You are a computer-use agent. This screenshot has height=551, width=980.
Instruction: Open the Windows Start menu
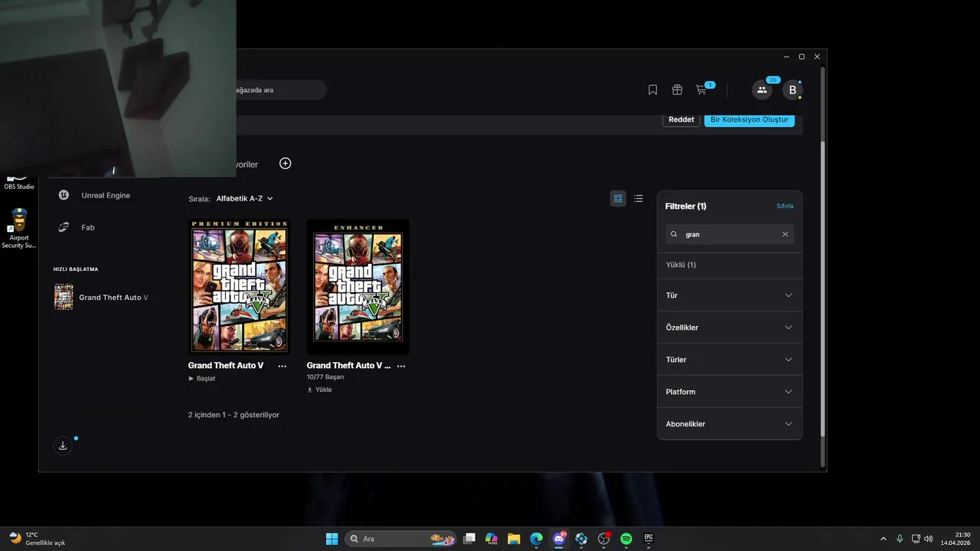click(x=332, y=539)
